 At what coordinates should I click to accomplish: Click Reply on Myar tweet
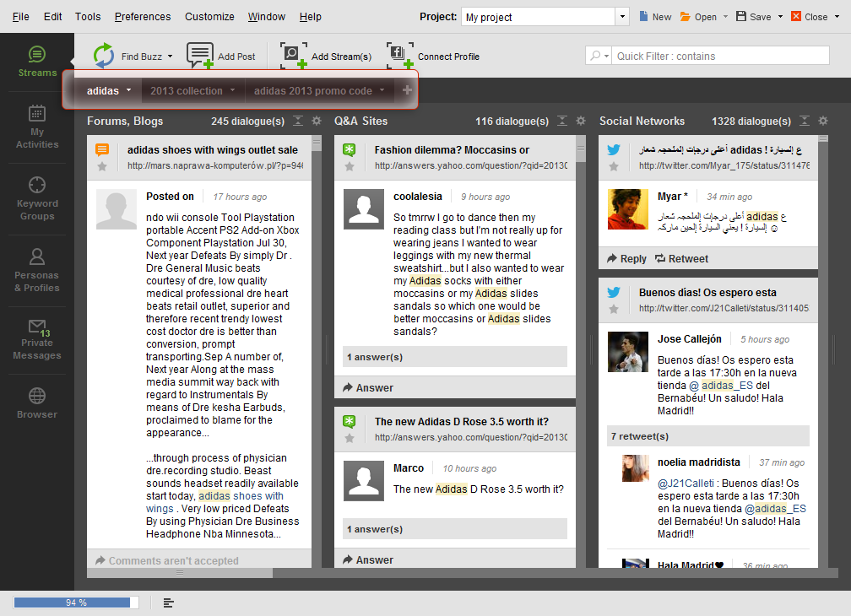click(626, 259)
